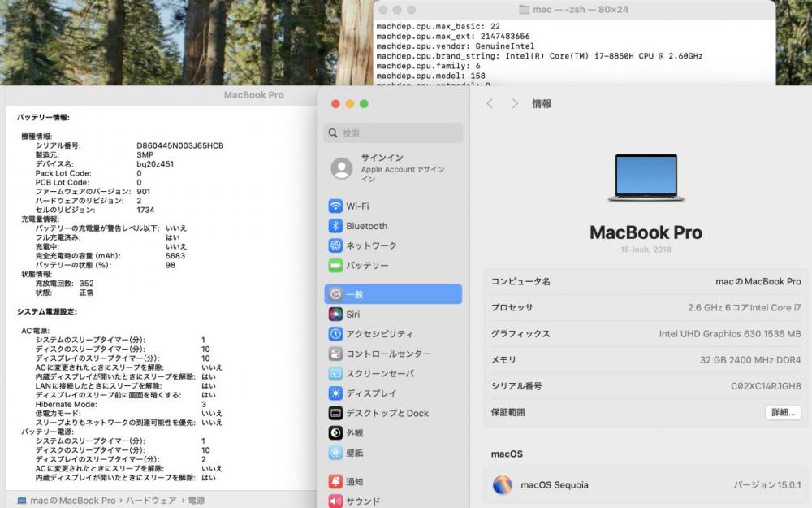Click 'macのMacBook Pro' in System Information path bar

click(73, 501)
